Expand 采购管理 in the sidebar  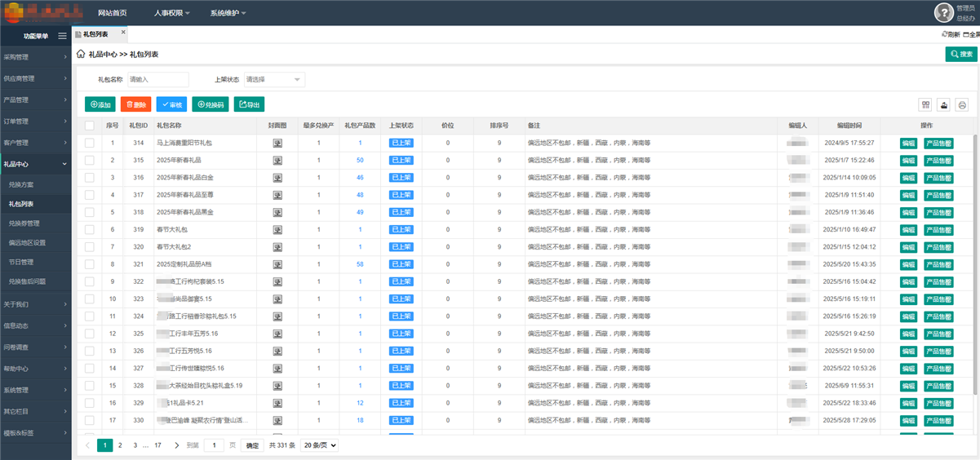[x=36, y=57]
